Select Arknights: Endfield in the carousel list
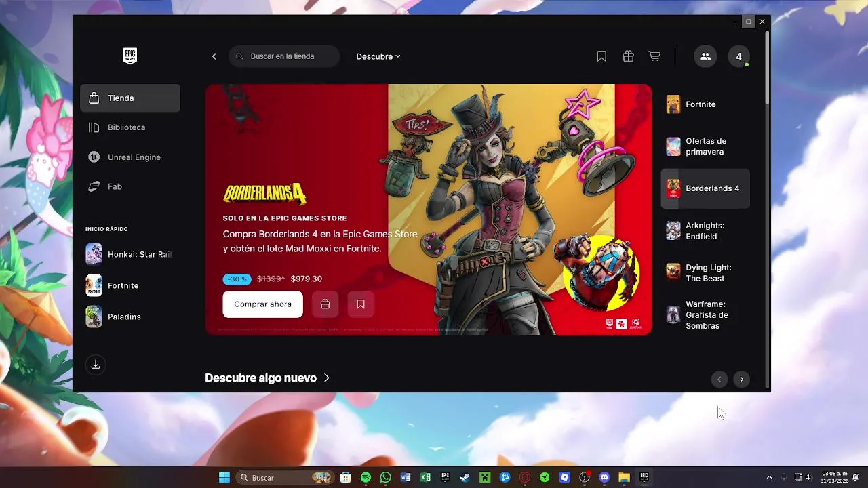 click(705, 230)
